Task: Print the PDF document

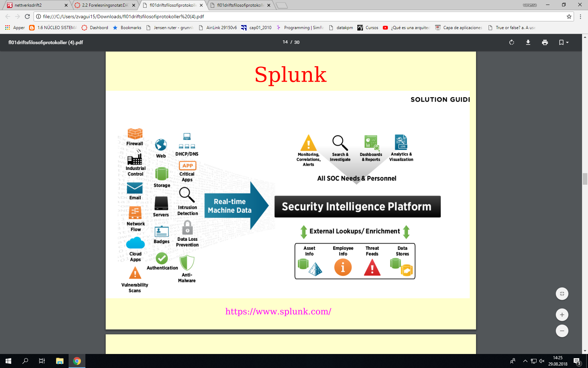Action: coord(545,42)
